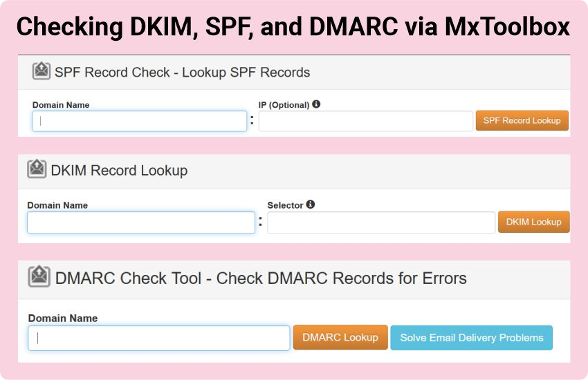Click the info icon next to IP (Optional)
The width and height of the screenshot is (588, 380).
[316, 104]
